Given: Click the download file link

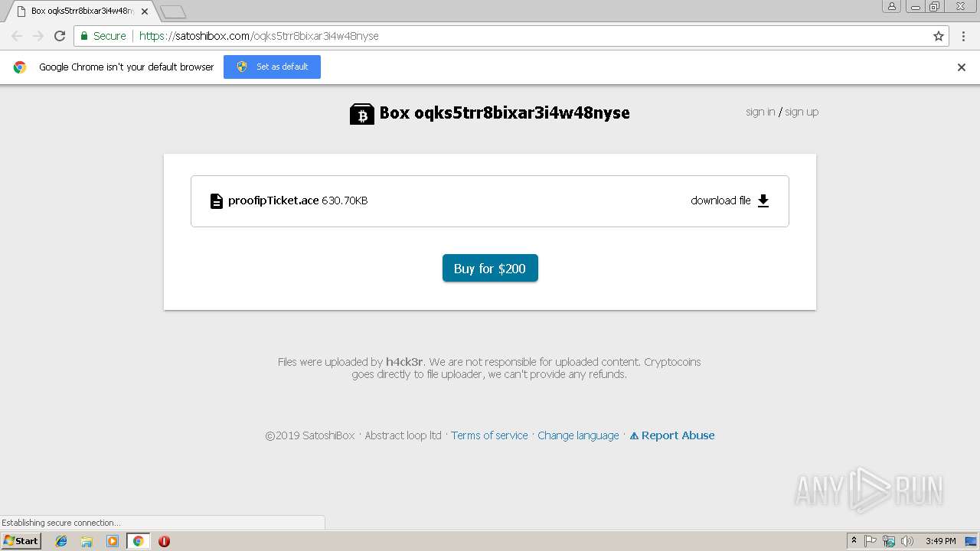Looking at the screenshot, I should click(720, 201).
